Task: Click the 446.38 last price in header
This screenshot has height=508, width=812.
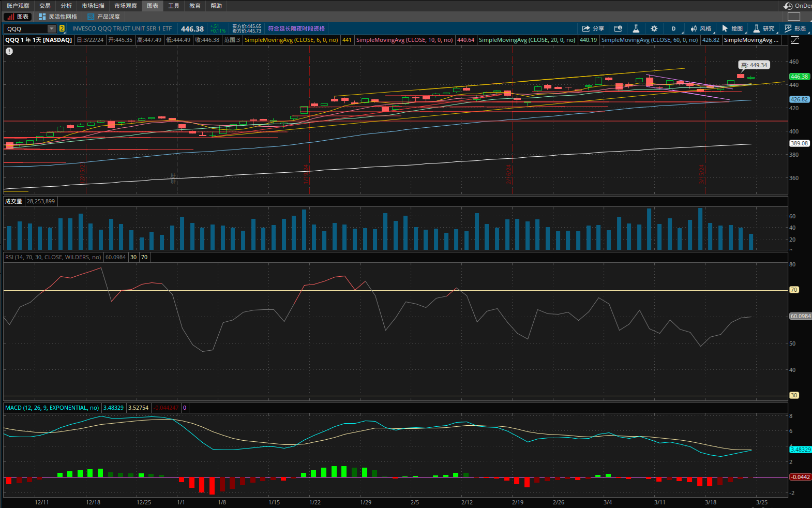Action: [192, 29]
